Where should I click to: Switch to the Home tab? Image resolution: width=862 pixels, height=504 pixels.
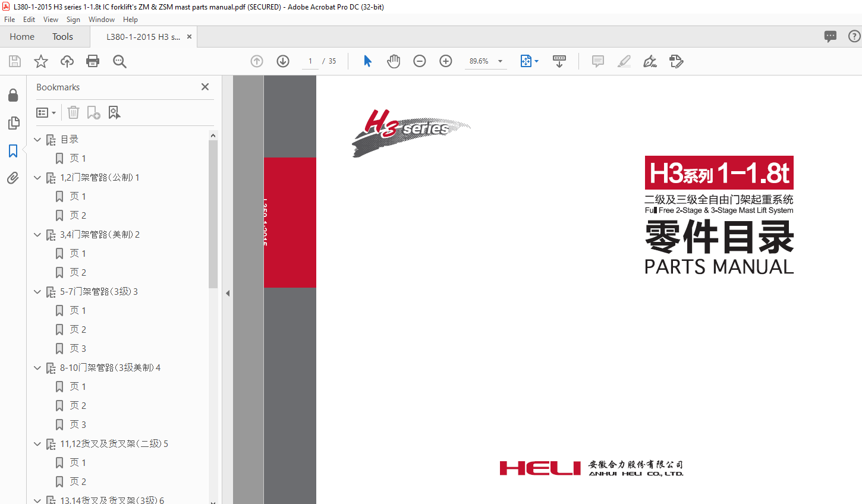click(x=22, y=36)
